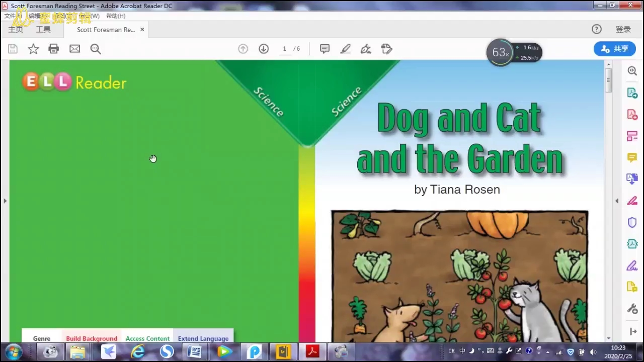This screenshot has height=362, width=644.
Task: Switch to the 工具 tools tab
Action: point(43,30)
